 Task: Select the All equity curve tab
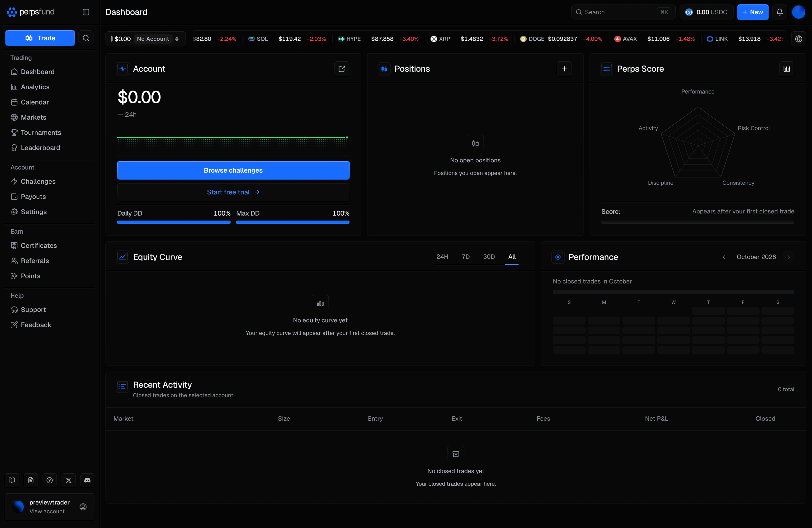coord(512,257)
